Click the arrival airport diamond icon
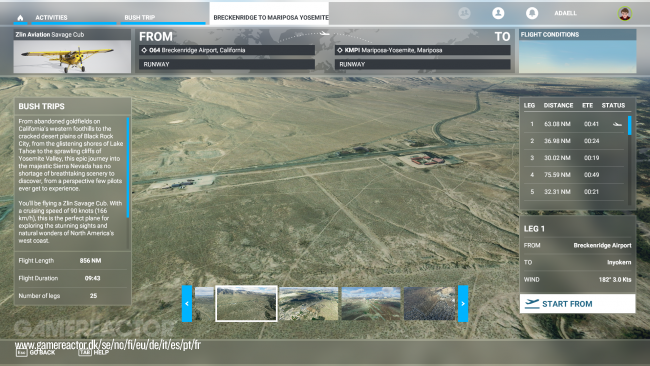This screenshot has width=650, height=366. click(x=340, y=50)
